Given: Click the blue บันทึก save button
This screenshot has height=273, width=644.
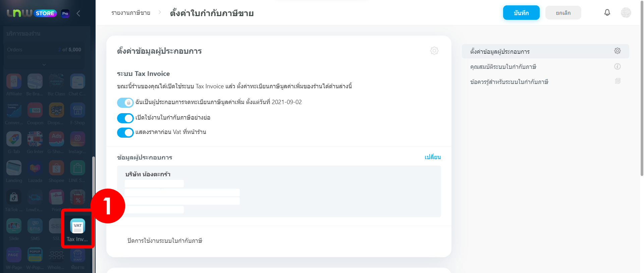Looking at the screenshot, I should click(521, 13).
